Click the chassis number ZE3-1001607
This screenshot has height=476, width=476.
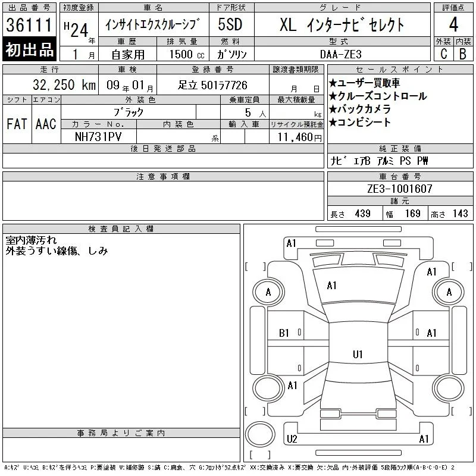[400, 189]
